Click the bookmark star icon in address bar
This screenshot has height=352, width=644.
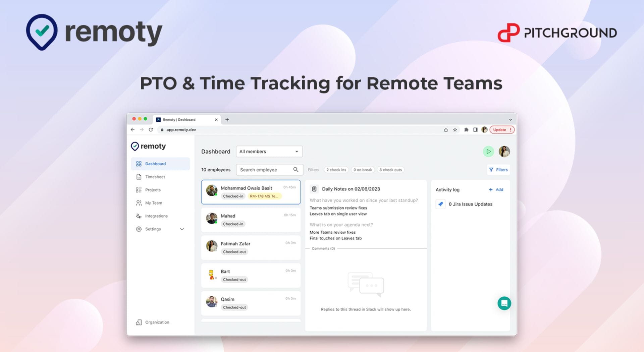[455, 130]
